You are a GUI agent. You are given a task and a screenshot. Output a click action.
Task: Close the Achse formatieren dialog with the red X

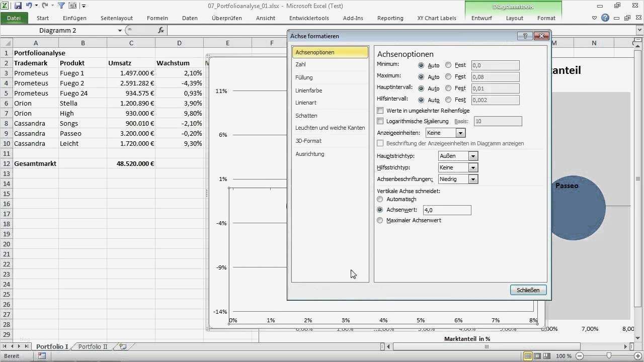(x=541, y=36)
